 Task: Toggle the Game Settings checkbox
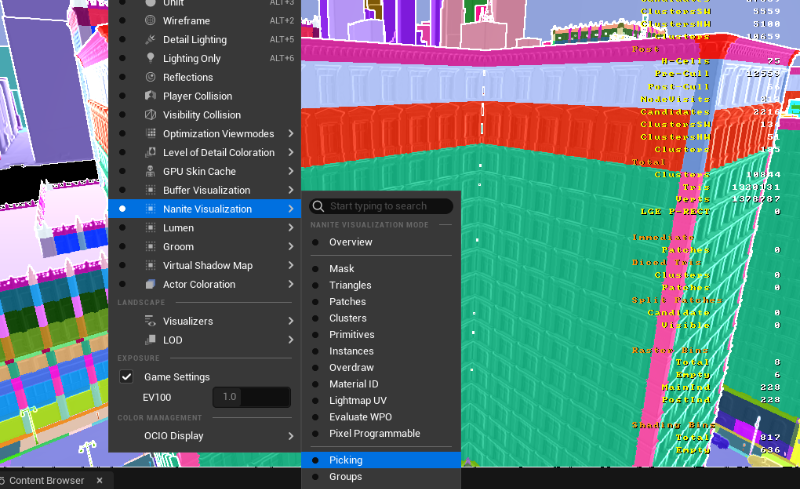point(127,377)
